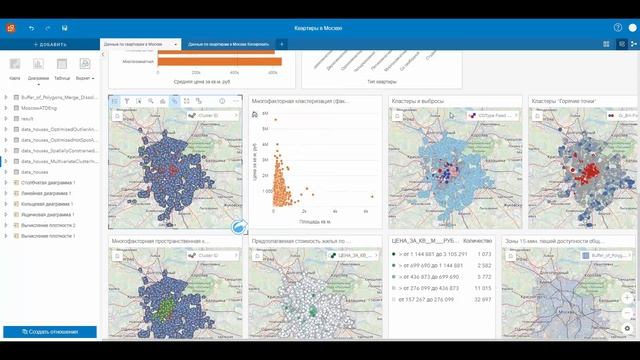Viewport: 640px width, 360px height.
Task: Click the 'Кластеры и выбросы' card title
Action: click(417, 101)
